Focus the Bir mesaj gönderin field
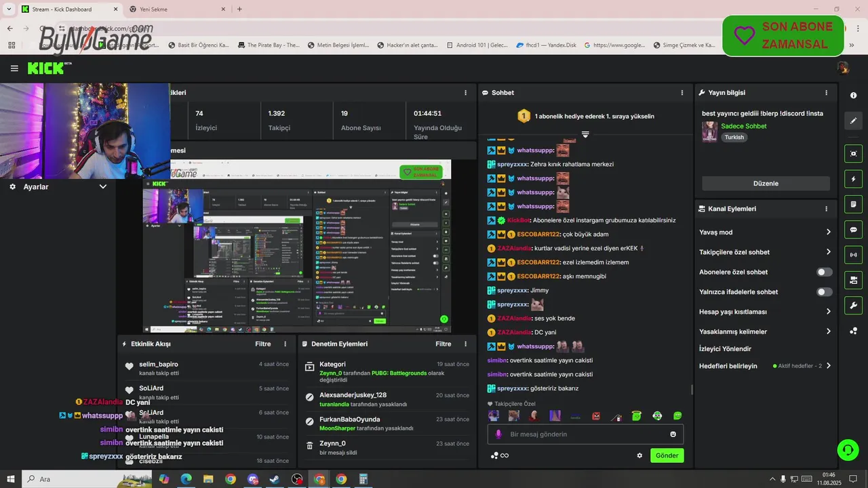 point(586,434)
